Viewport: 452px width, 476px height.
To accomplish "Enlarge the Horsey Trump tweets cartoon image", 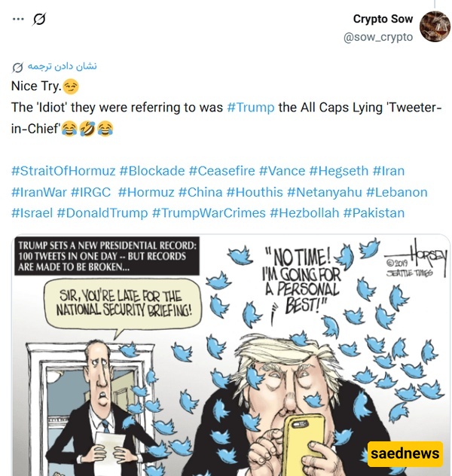I will (x=231, y=355).
